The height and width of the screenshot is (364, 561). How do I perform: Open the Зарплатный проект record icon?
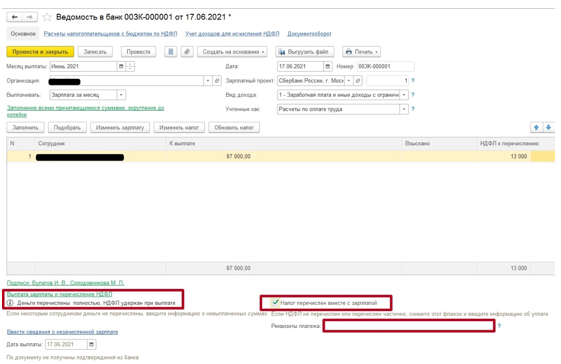point(358,81)
